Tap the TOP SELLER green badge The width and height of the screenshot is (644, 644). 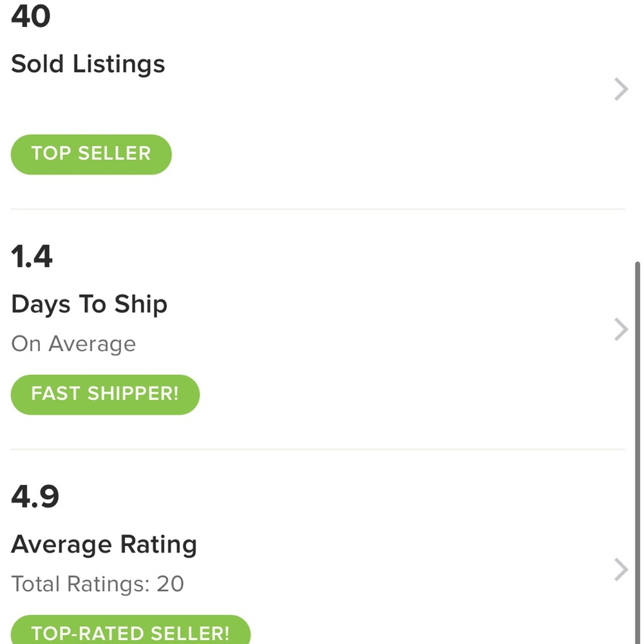pyautogui.click(x=91, y=154)
